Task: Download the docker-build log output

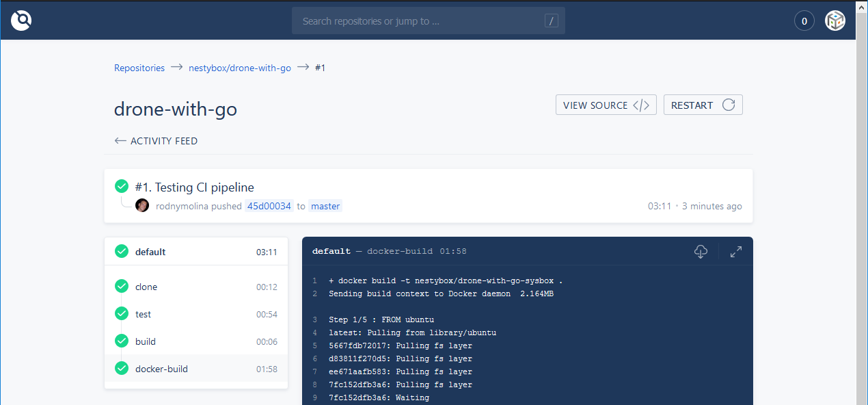Action: [x=701, y=252]
